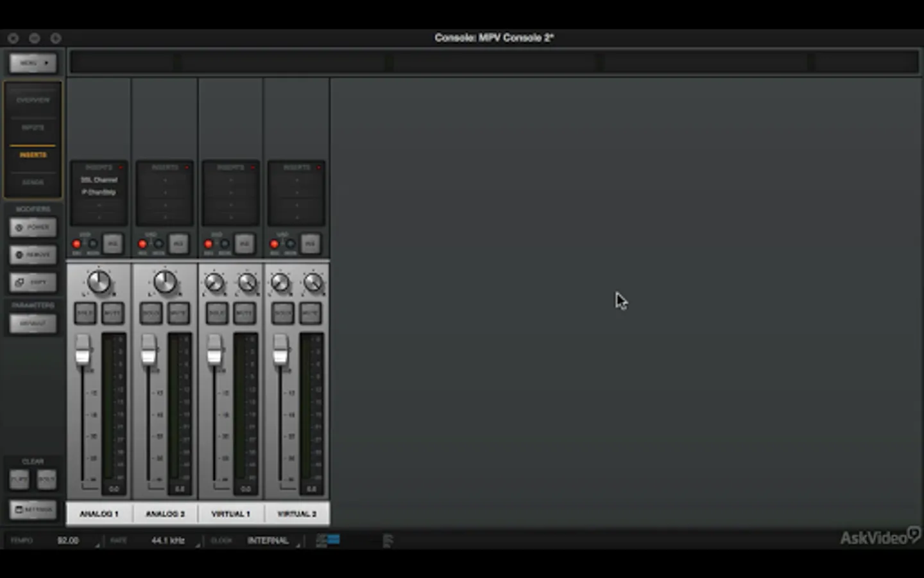
Task: Click the Analog 1 level readout 0.0
Action: tap(114, 489)
